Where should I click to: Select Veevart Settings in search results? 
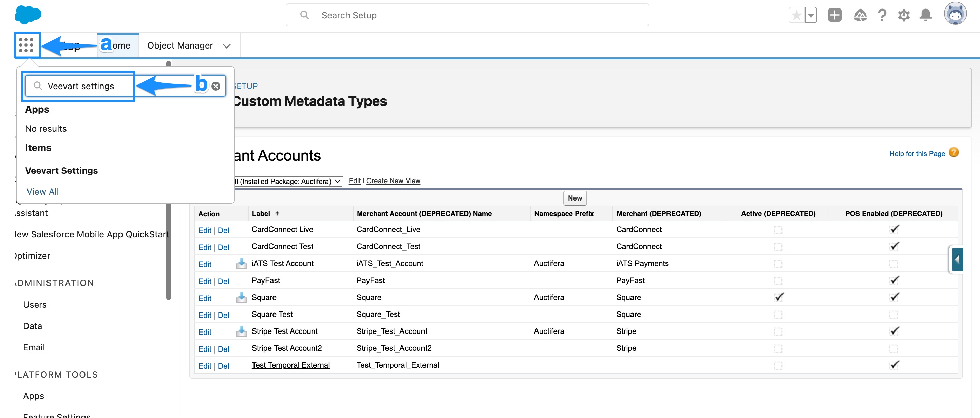[62, 170]
